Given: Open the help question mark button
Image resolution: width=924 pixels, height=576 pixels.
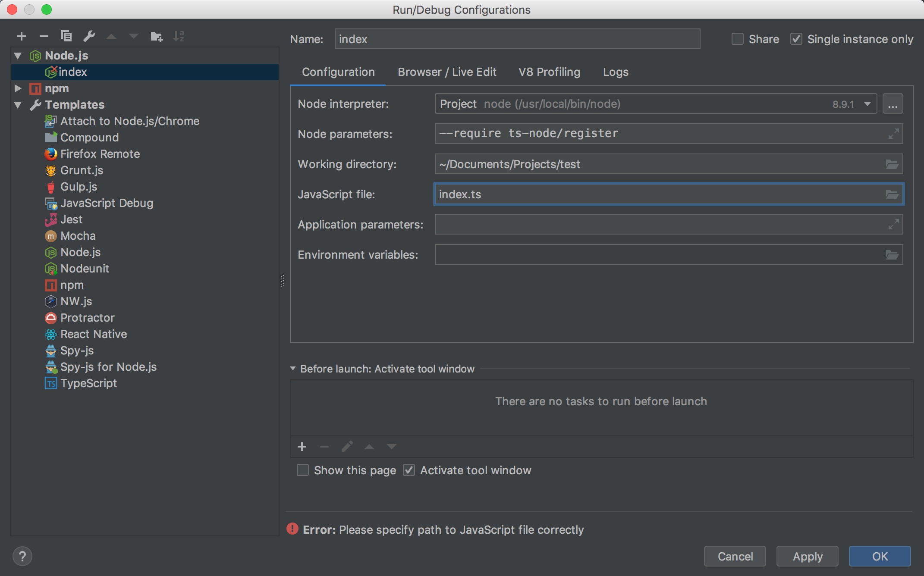Looking at the screenshot, I should (x=22, y=556).
